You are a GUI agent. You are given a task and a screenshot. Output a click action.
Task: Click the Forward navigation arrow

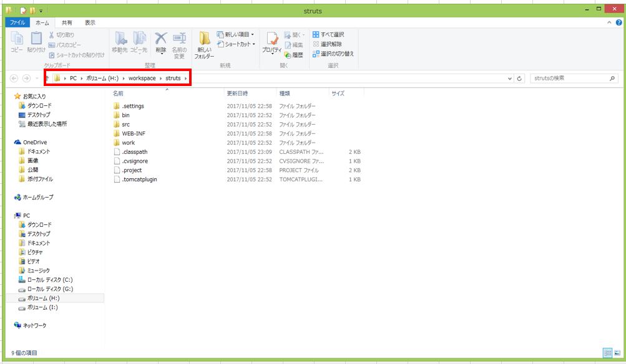pyautogui.click(x=26, y=79)
